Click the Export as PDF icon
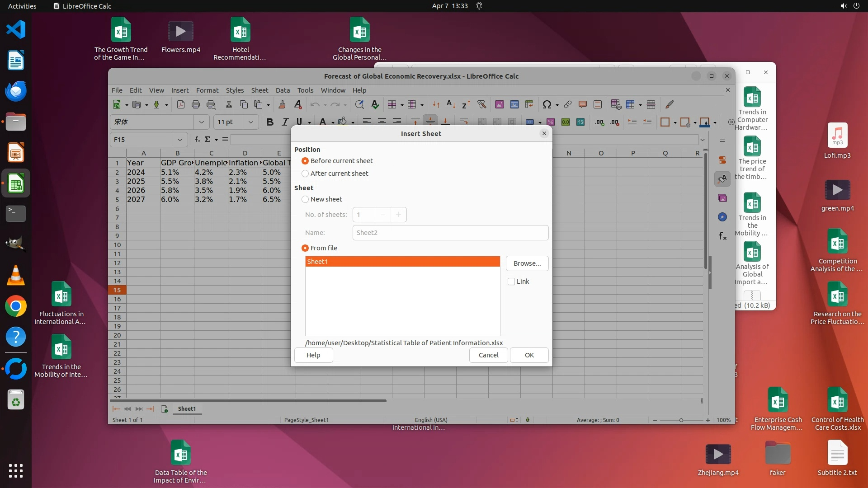Image resolution: width=868 pixels, height=488 pixels. point(181,105)
